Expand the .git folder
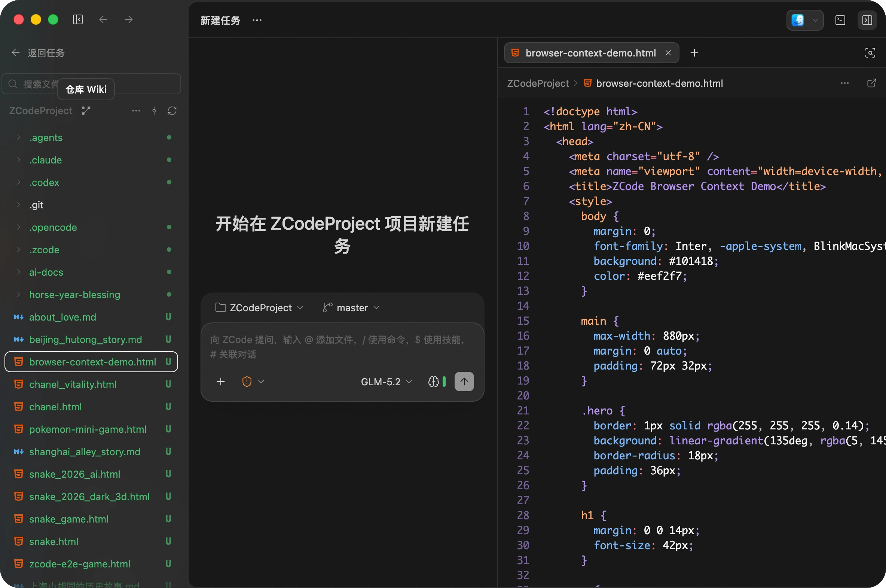Viewport: 886px width, 588px height. point(91,205)
